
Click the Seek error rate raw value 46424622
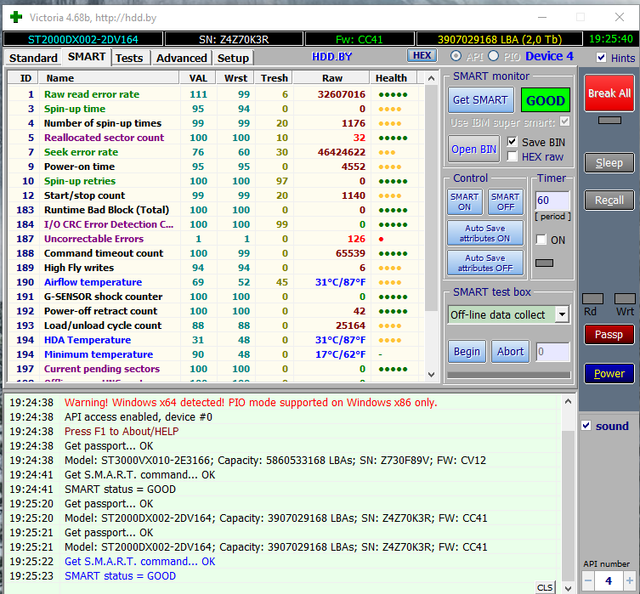point(341,152)
